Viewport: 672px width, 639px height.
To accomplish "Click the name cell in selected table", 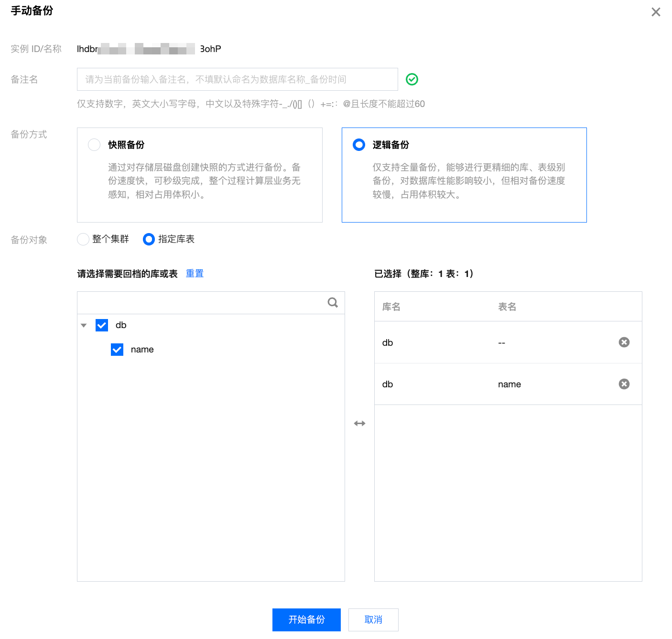I will 509,384.
